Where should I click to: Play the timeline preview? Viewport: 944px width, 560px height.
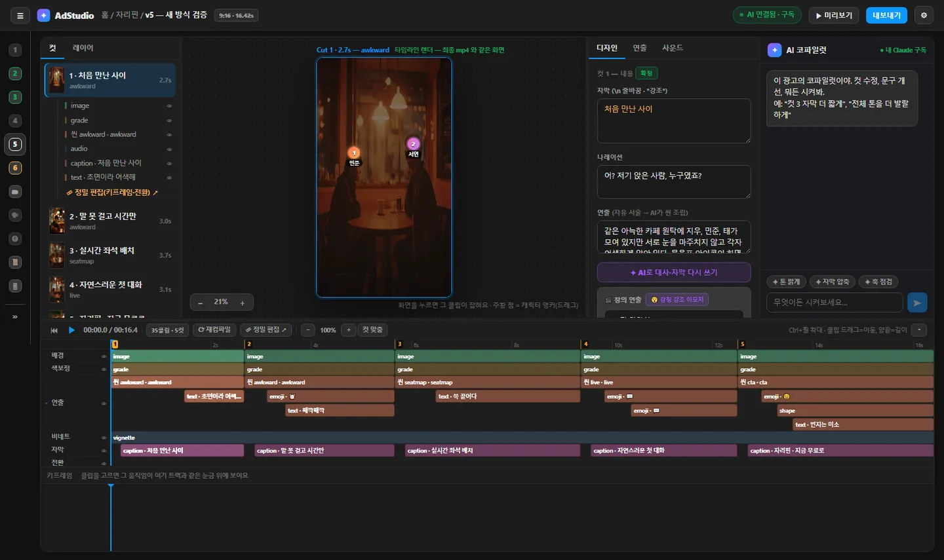pyautogui.click(x=71, y=330)
